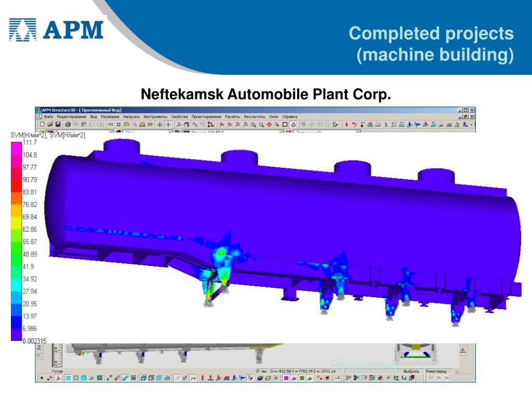Click the 55.87 value on stress legend

coord(30,242)
